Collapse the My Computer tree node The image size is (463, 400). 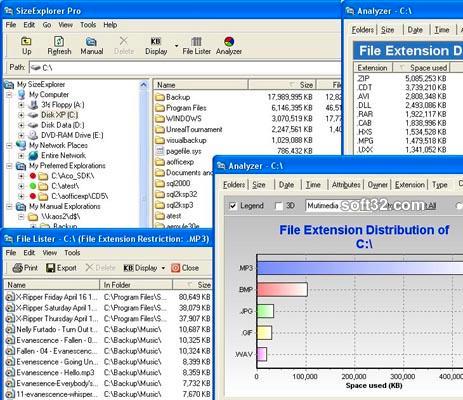[x=9, y=95]
